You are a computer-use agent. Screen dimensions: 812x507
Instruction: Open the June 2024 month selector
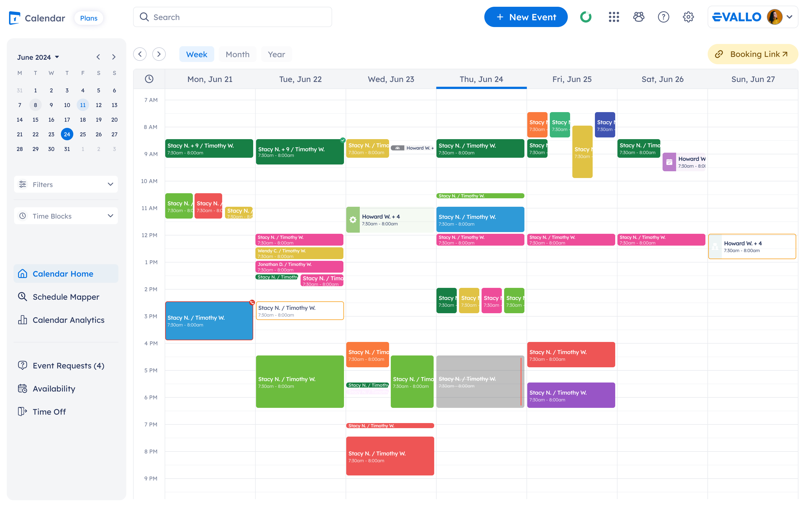point(38,57)
